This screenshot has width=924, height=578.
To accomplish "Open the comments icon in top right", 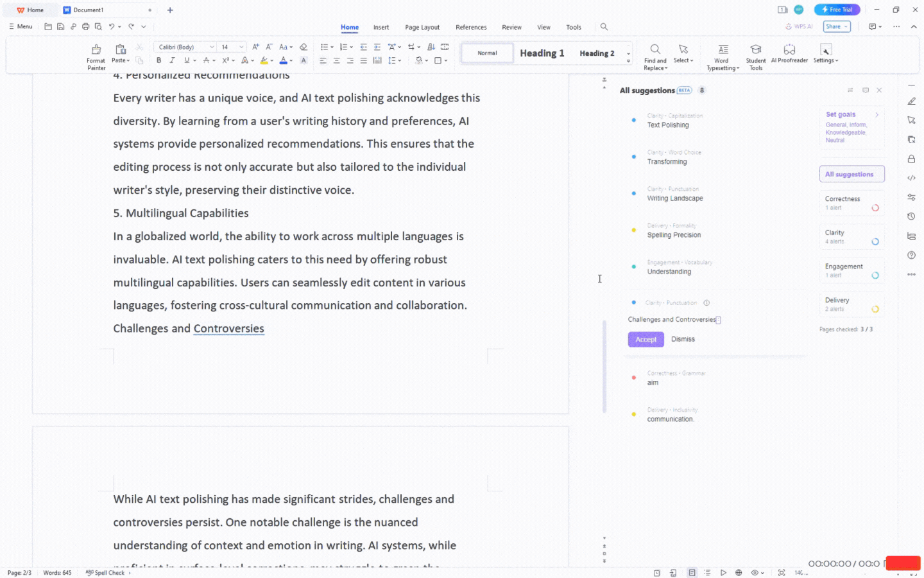I will pyautogui.click(x=873, y=26).
